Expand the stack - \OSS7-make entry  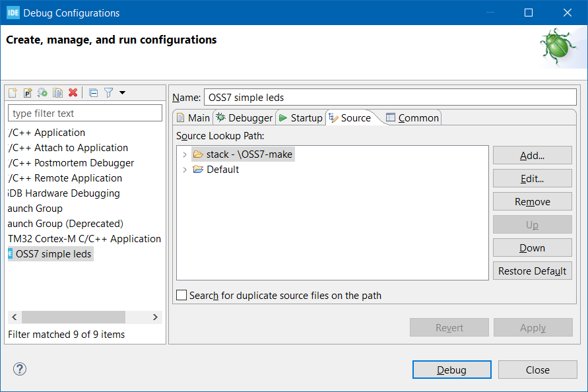(185, 154)
